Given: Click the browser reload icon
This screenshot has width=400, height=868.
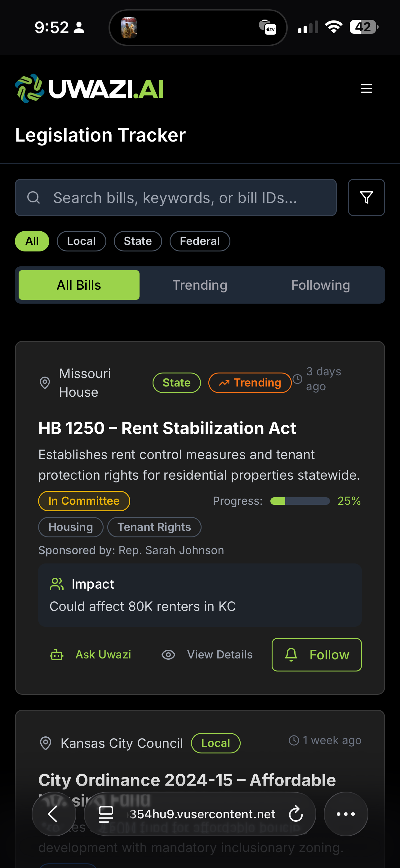Looking at the screenshot, I should [x=296, y=814].
